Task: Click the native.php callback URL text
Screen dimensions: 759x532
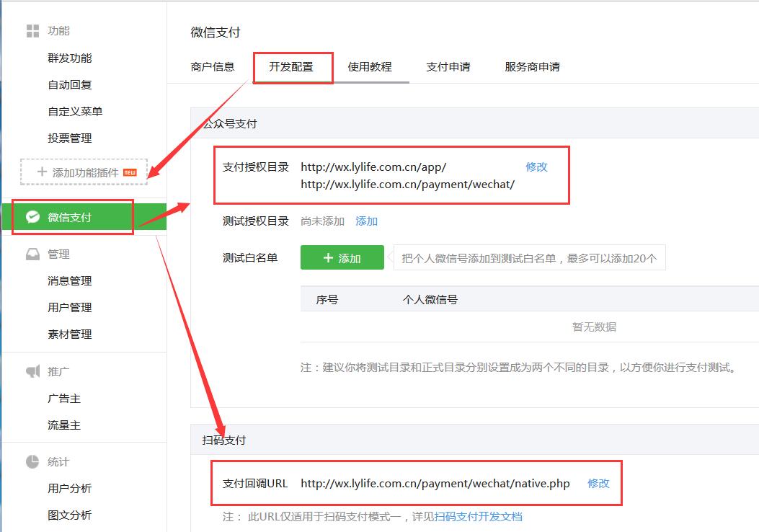Action: pyautogui.click(x=435, y=483)
